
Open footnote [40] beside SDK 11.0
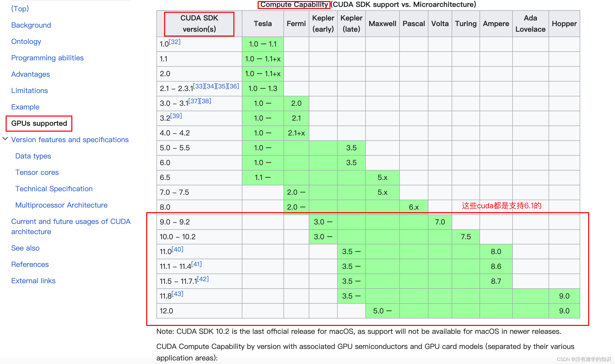[177, 249]
